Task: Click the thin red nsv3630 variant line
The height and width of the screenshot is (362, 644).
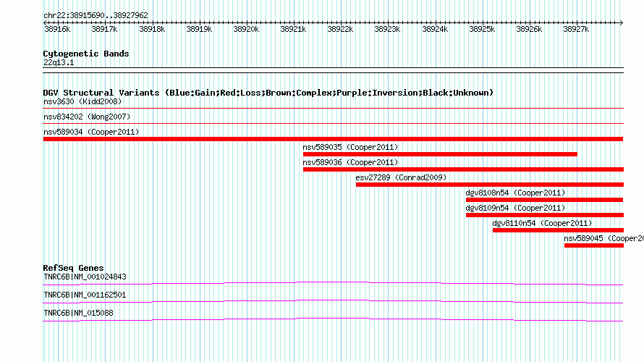Action: click(x=333, y=109)
